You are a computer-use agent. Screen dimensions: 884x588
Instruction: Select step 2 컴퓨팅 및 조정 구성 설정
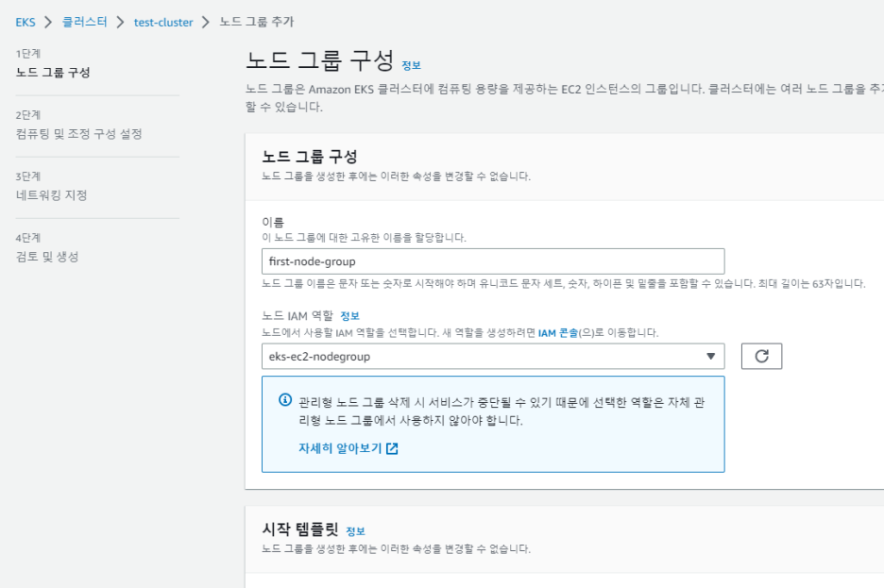pyautogui.click(x=79, y=134)
